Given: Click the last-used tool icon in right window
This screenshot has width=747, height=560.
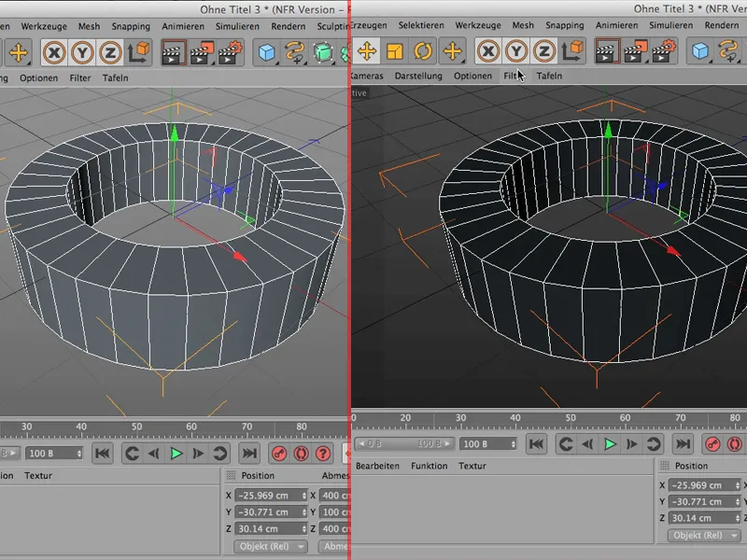Looking at the screenshot, I should click(x=452, y=51).
